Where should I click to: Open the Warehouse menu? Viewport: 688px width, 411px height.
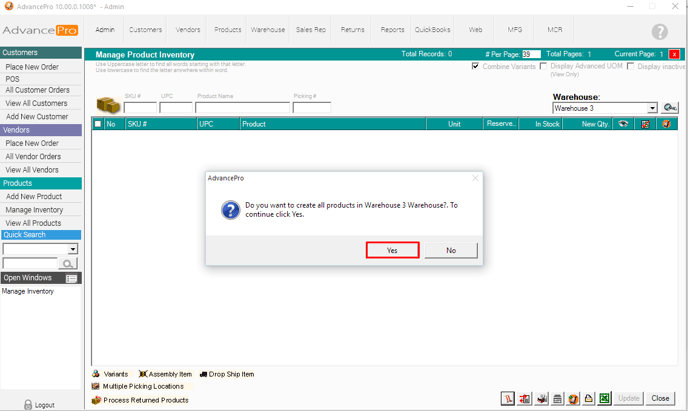coord(267,30)
